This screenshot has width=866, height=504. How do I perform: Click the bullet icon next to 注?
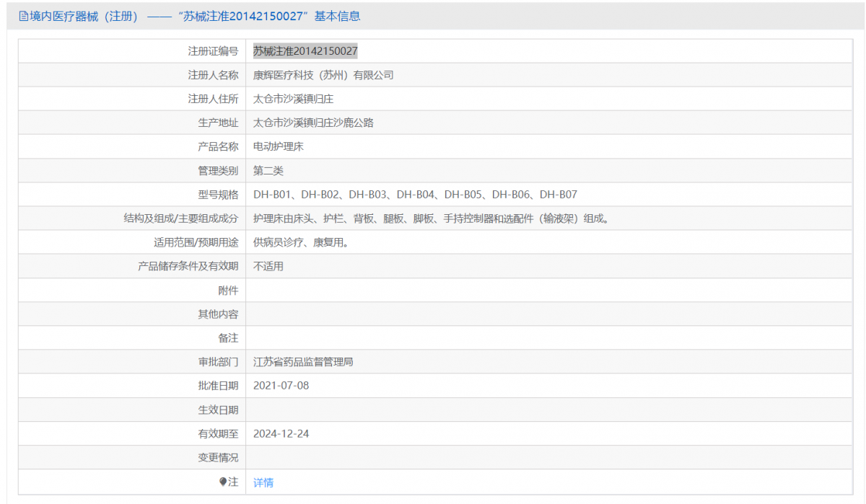223,482
